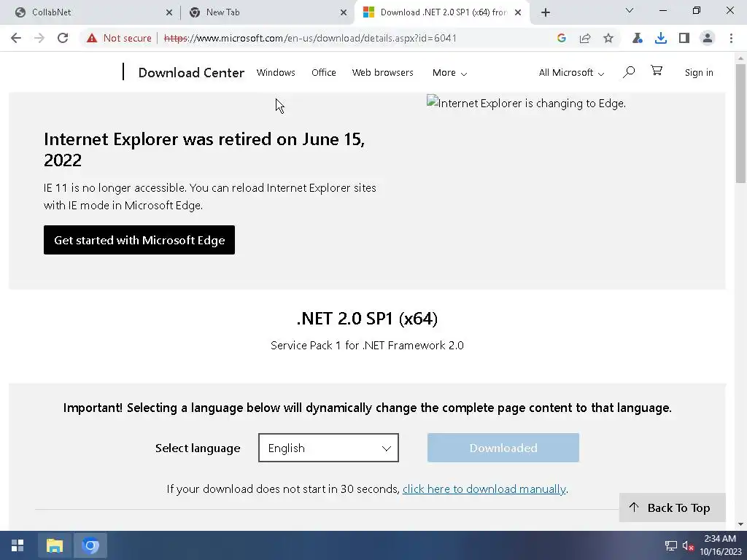The height and width of the screenshot is (560, 747).
Task: Click Back To Top button
Action: point(672,507)
